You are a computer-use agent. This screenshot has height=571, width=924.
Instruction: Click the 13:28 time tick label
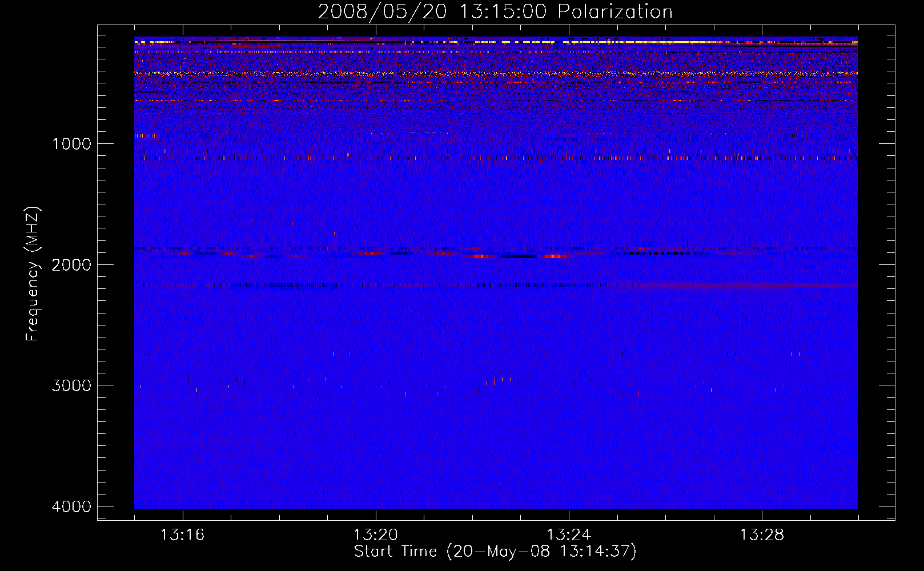762,535
